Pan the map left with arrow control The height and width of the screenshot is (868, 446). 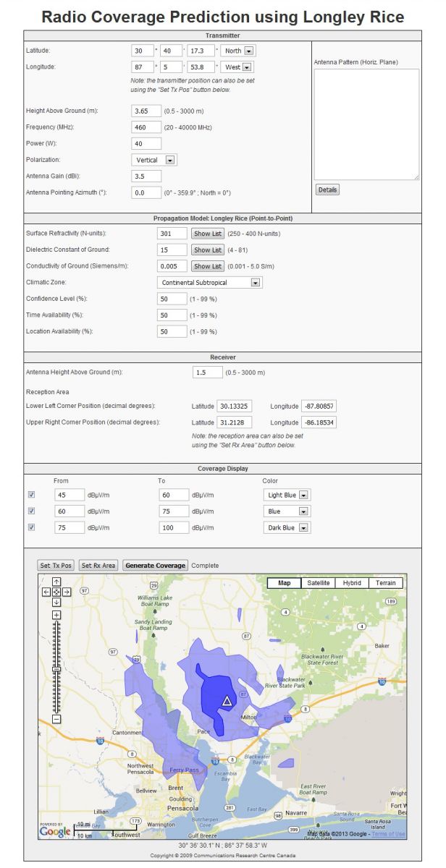(47, 592)
